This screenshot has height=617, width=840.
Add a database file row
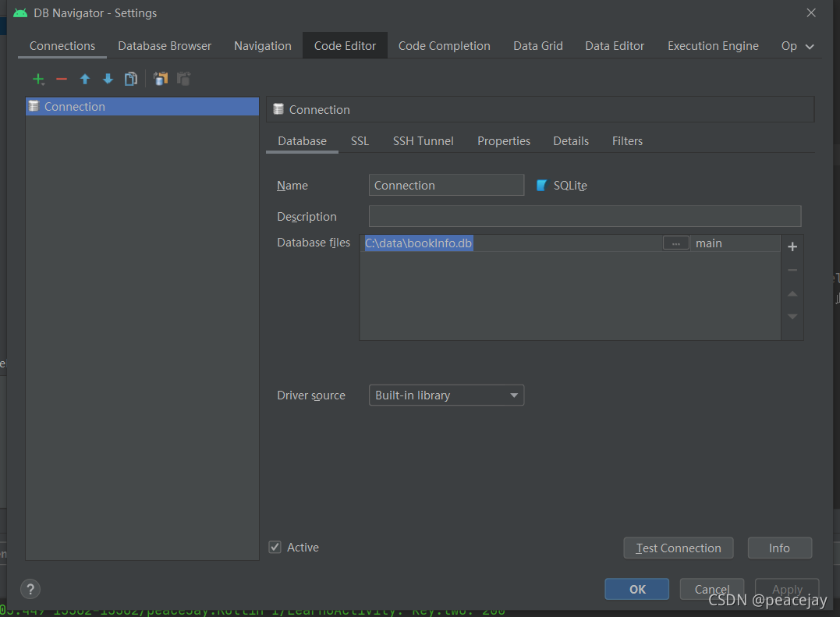[792, 247]
